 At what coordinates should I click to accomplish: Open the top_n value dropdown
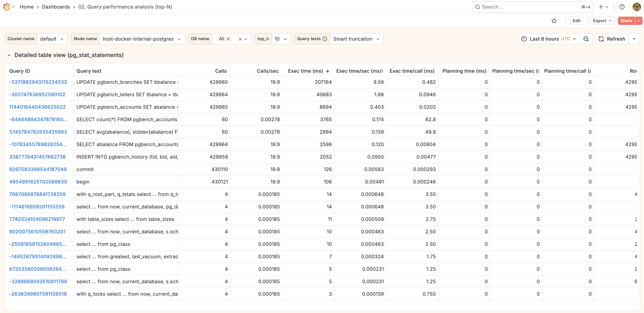pyautogui.click(x=280, y=39)
